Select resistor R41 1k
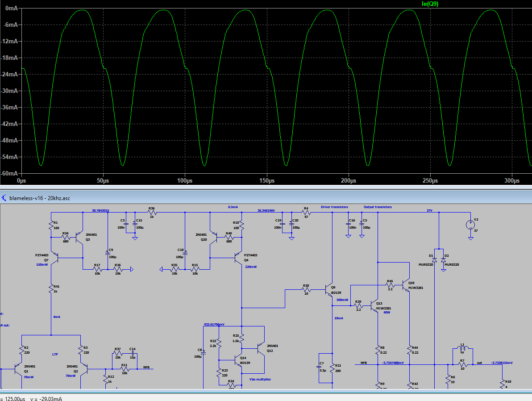The width and height of the screenshot is (532, 401). [51, 289]
